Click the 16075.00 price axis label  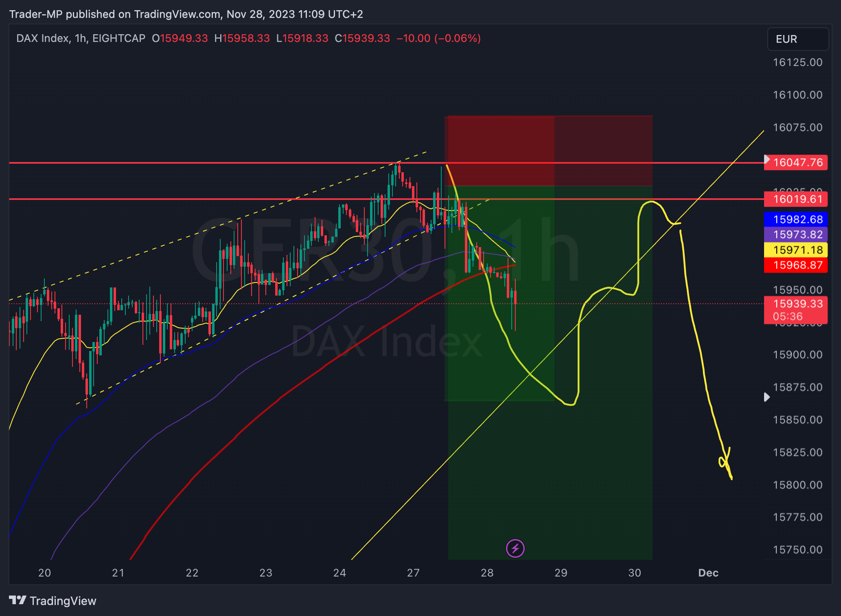[797, 127]
